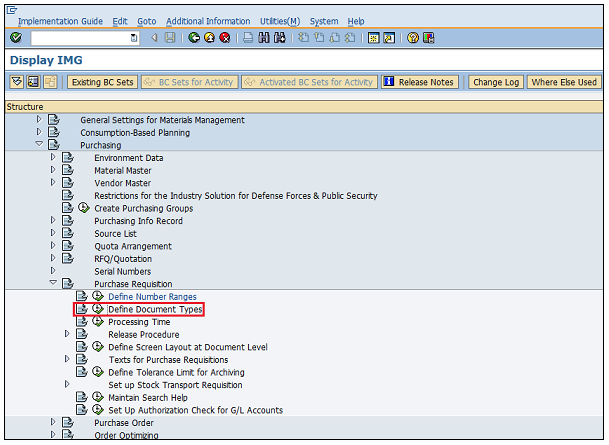
Task: Execute the Maintain Search Help activity
Action: [98, 398]
